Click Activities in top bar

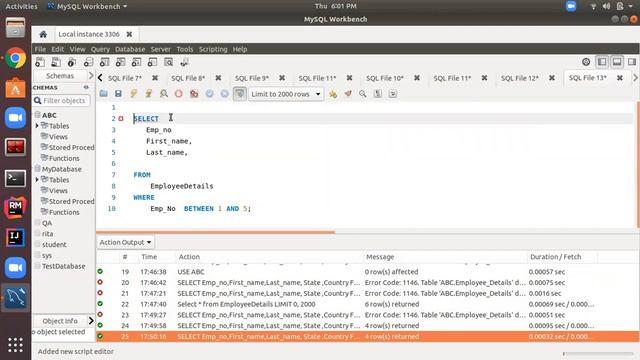point(21,6)
